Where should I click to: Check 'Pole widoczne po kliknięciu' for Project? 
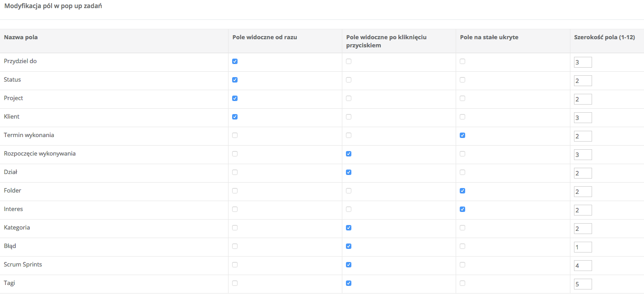click(x=349, y=98)
